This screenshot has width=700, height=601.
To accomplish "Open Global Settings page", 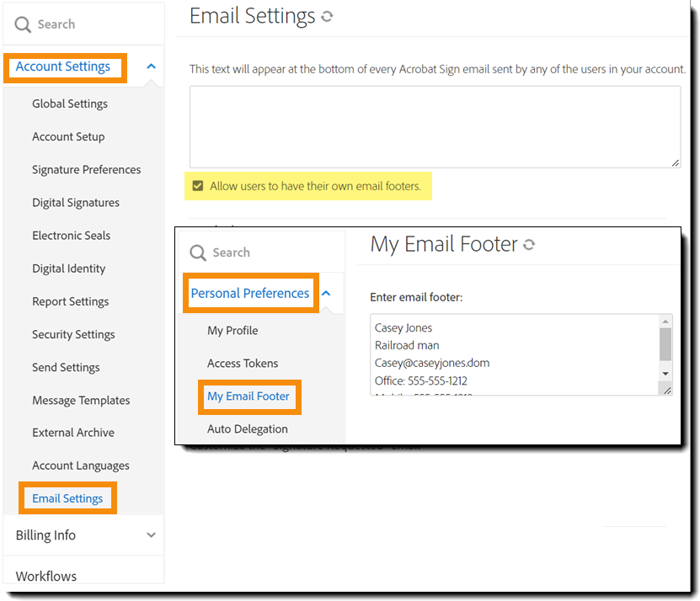I will 70,104.
